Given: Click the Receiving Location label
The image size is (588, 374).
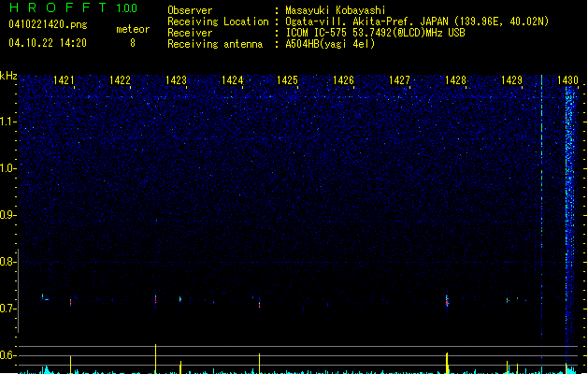Looking at the screenshot, I should tap(218, 22).
